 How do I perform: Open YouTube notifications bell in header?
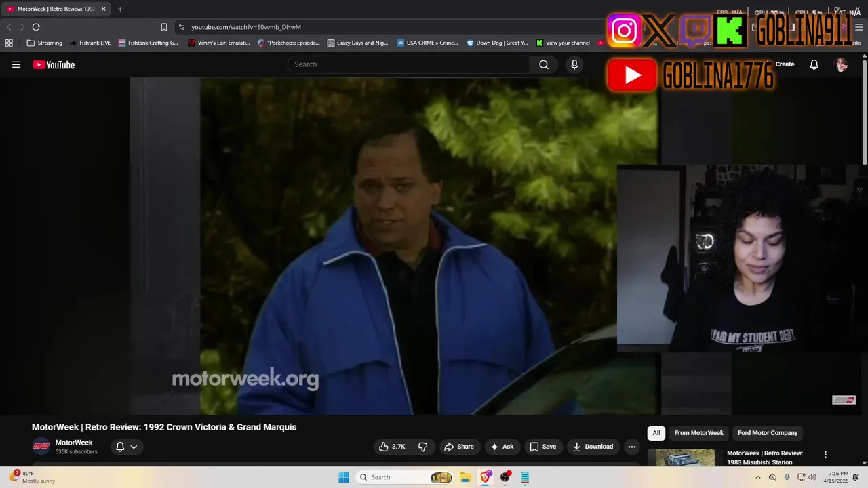click(814, 64)
